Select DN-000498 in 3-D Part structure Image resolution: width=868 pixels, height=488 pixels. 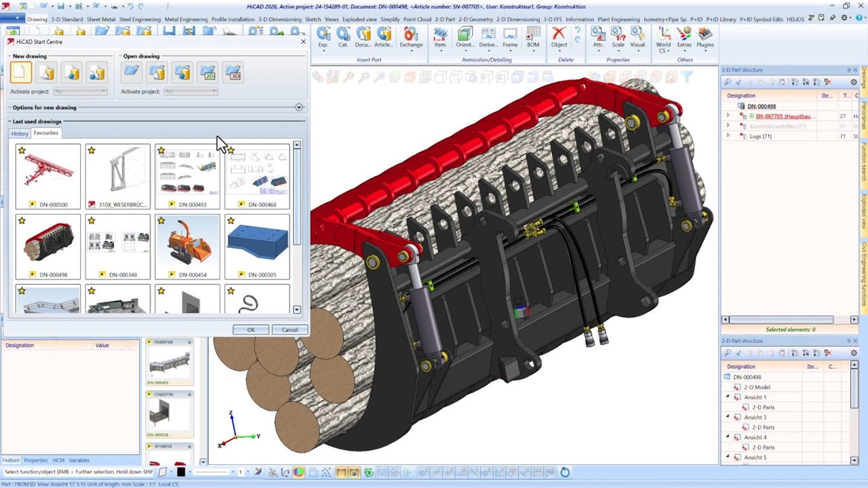tap(762, 106)
